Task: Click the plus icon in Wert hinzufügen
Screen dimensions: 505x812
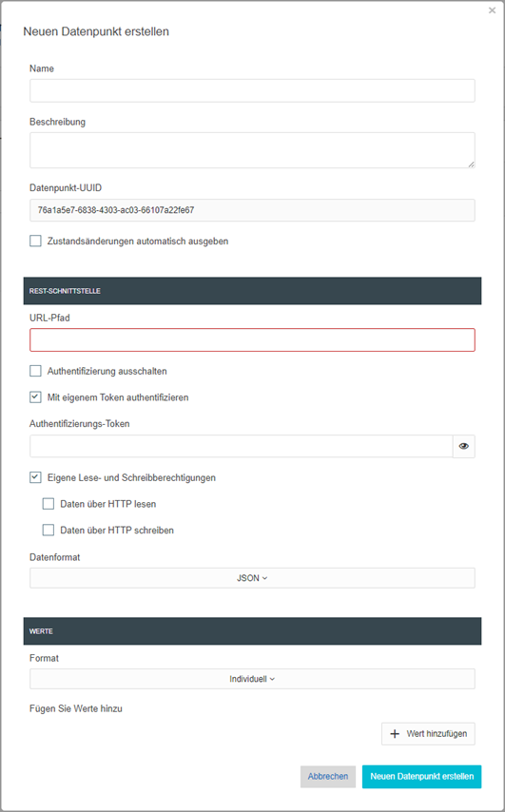Action: coord(395,734)
